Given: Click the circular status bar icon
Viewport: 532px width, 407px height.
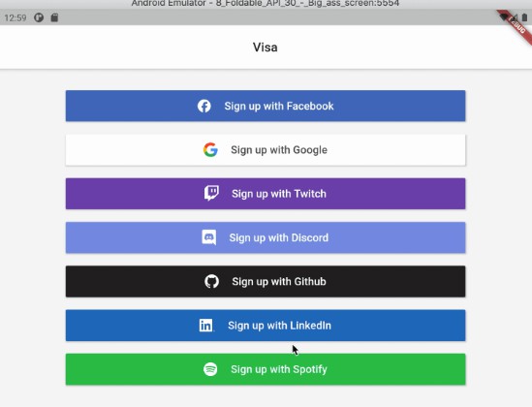Looking at the screenshot, I should (39, 17).
